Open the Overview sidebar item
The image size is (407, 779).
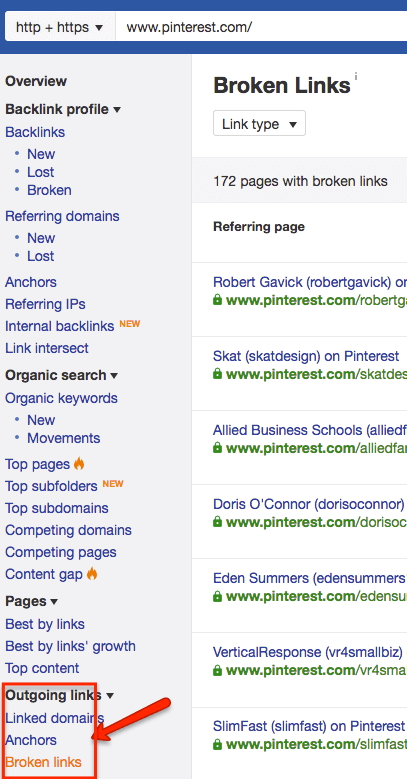click(x=36, y=81)
